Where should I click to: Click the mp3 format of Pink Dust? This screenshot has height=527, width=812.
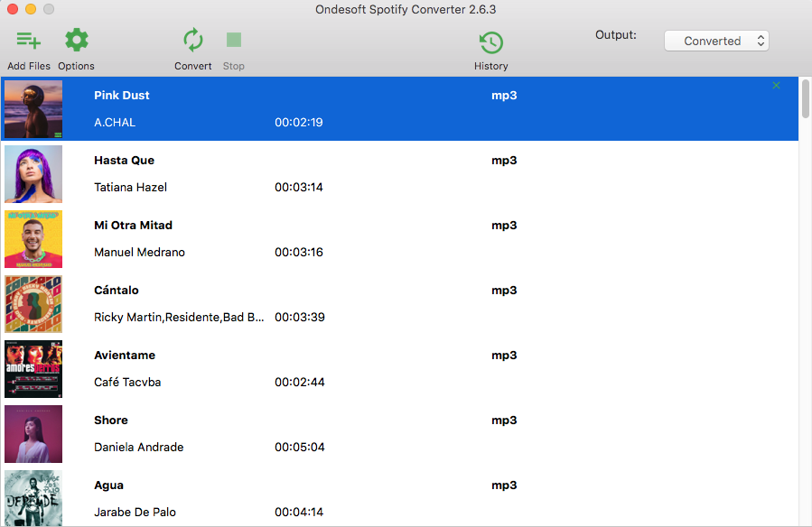click(504, 96)
